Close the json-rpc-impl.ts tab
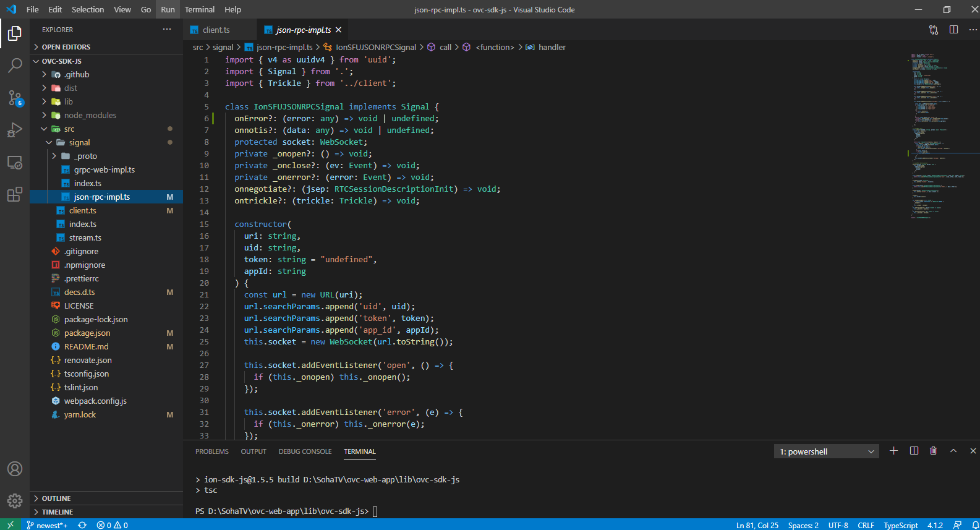Viewport: 980px width, 530px height. coord(338,30)
